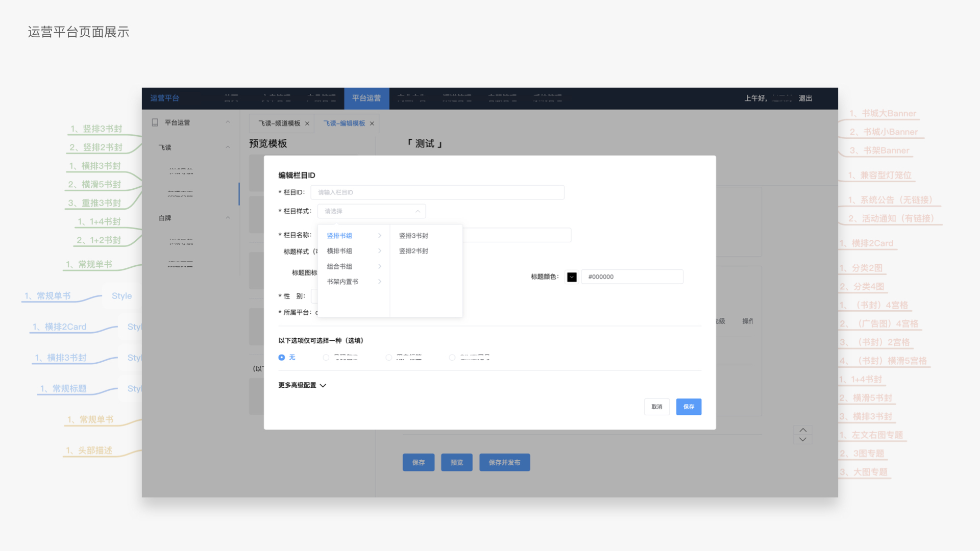Collapse the 白牌 sidebar group
This screenshot has height=551, width=980.
point(228,218)
